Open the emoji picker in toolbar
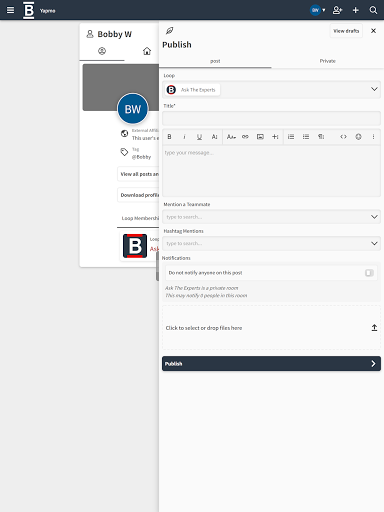Screen dimensions: 384x512 click(358, 137)
